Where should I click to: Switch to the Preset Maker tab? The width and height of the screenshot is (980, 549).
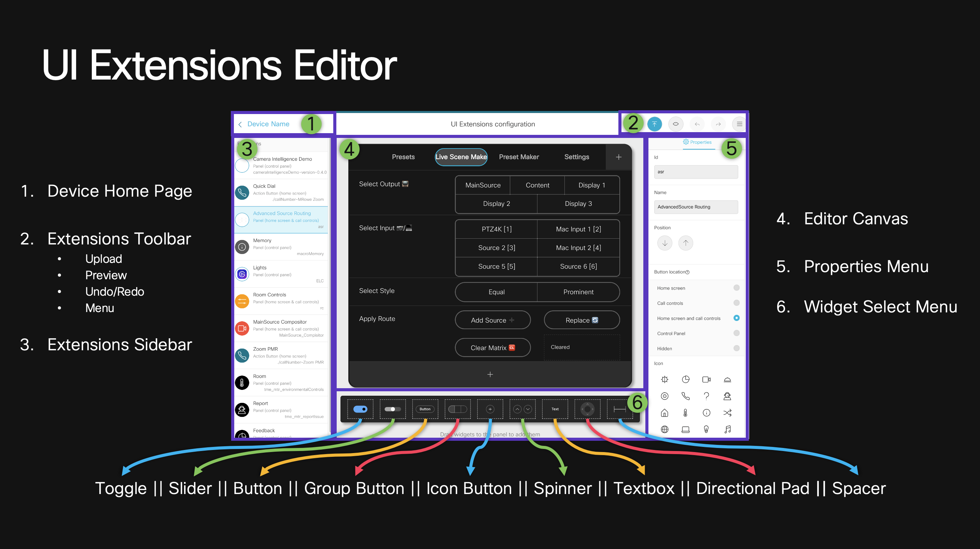click(519, 157)
